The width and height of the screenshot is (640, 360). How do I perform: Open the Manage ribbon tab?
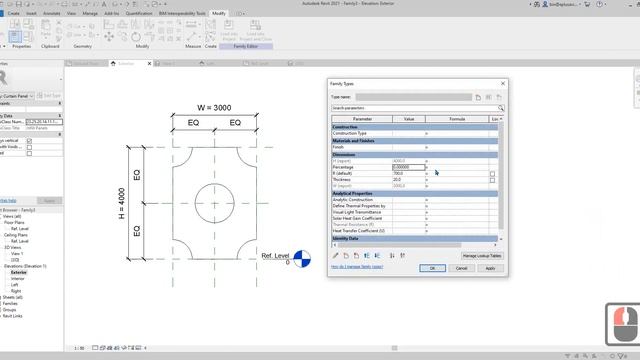90,13
